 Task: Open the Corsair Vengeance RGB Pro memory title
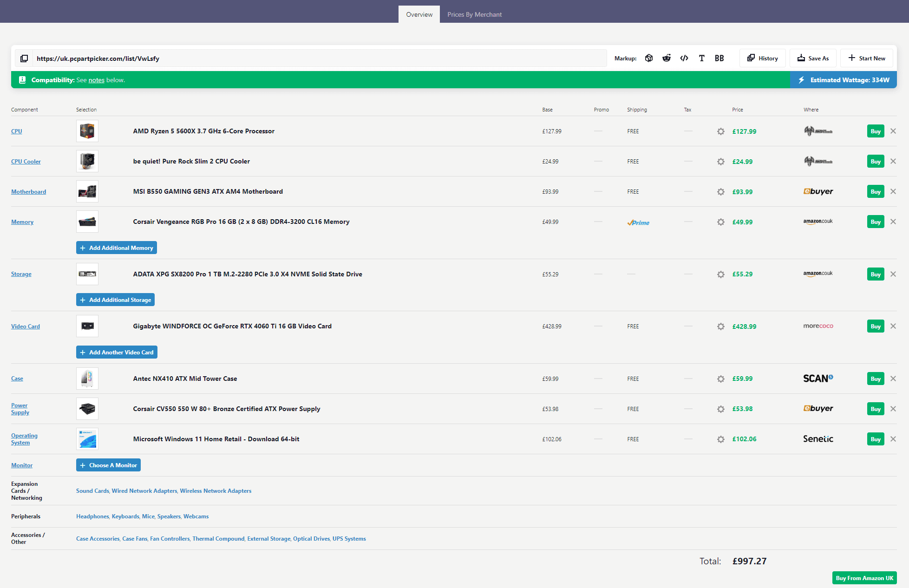pyautogui.click(x=241, y=222)
